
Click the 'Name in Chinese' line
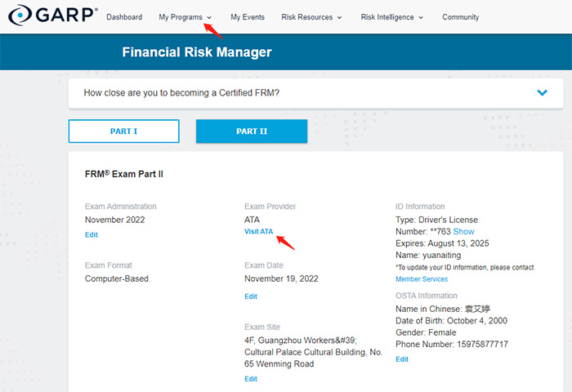(x=443, y=309)
